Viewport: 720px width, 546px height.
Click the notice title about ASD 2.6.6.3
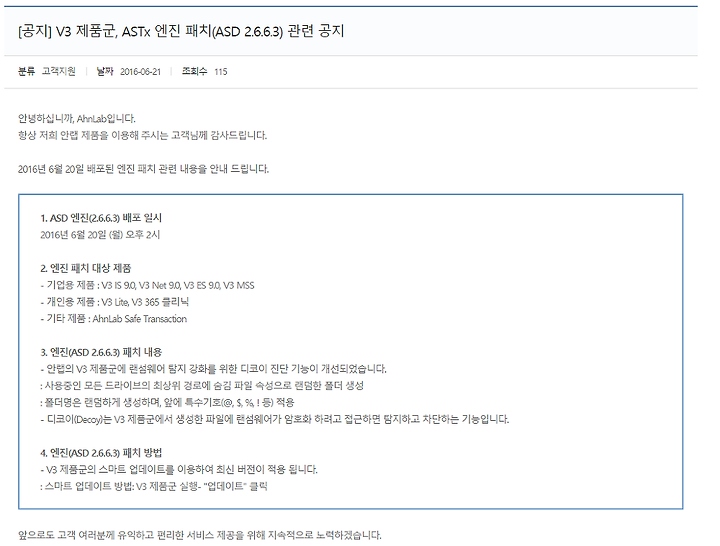point(181,31)
